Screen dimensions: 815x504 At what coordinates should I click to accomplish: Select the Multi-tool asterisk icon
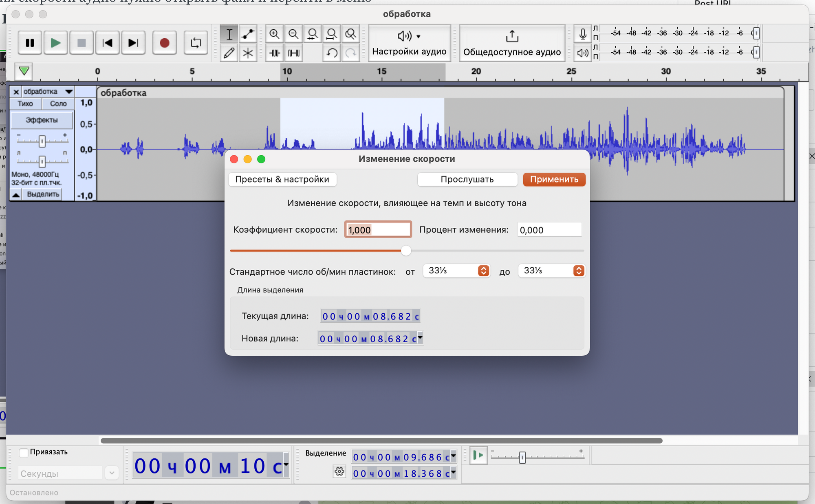[x=248, y=53]
